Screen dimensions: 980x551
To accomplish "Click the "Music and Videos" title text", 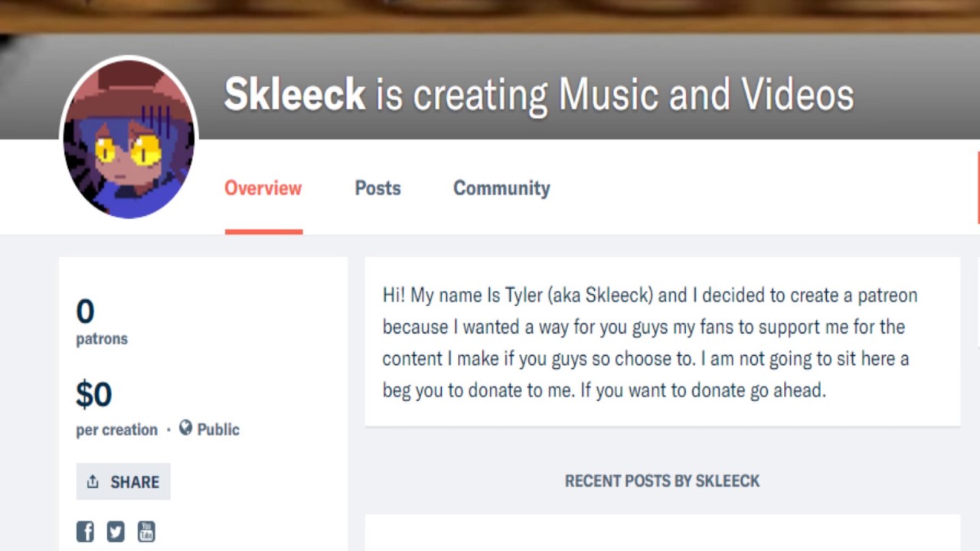I will 705,95.
